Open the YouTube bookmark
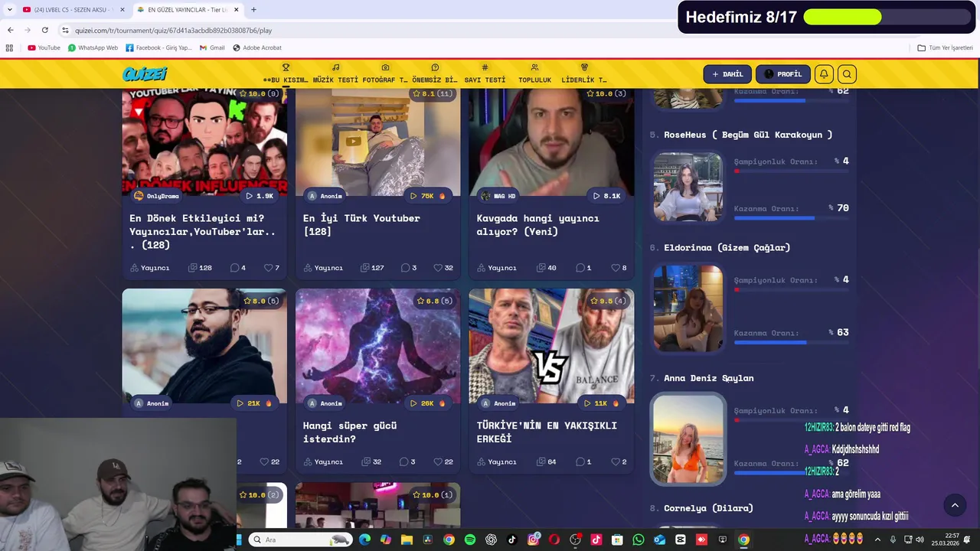This screenshot has height=551, width=980. pos(44,47)
